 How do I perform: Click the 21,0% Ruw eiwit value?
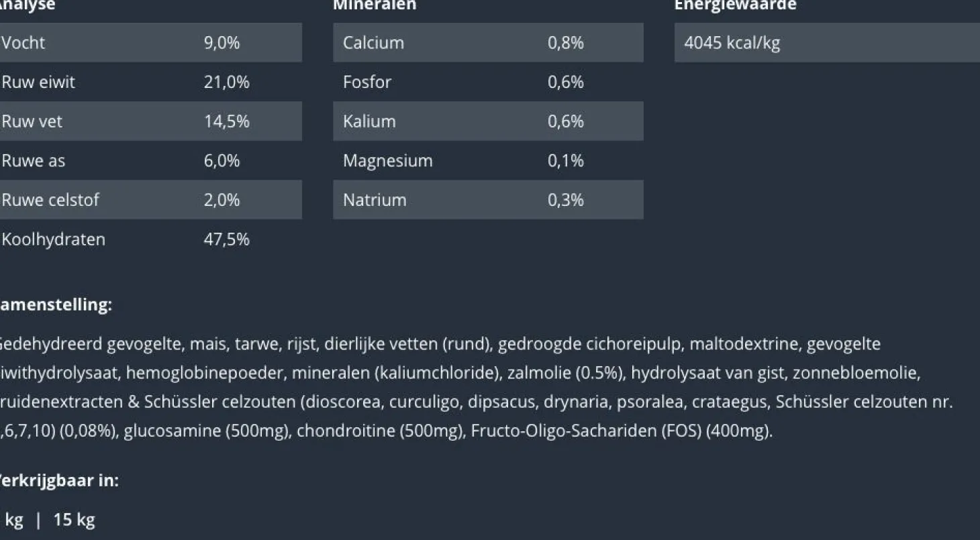[226, 82]
